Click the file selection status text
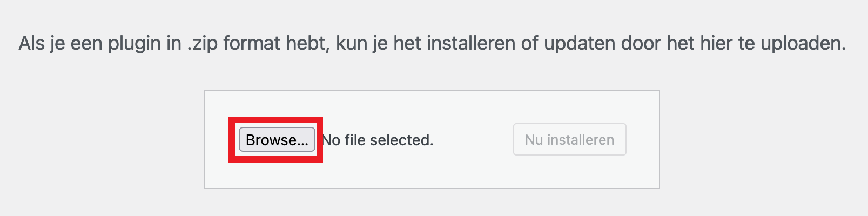This screenshot has height=216, width=868. point(378,140)
